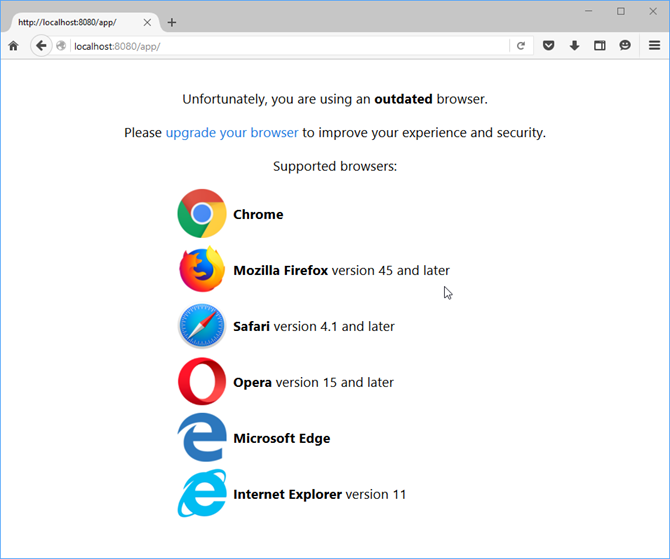The height and width of the screenshot is (559, 670).
Task: Click the Microsoft Edge logo
Action: point(202,437)
